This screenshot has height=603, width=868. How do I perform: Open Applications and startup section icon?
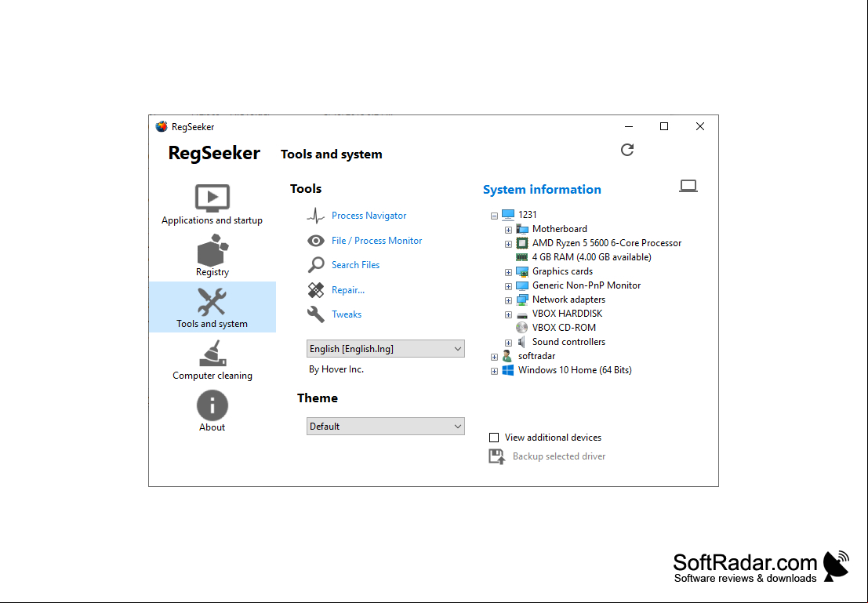pyautogui.click(x=212, y=198)
